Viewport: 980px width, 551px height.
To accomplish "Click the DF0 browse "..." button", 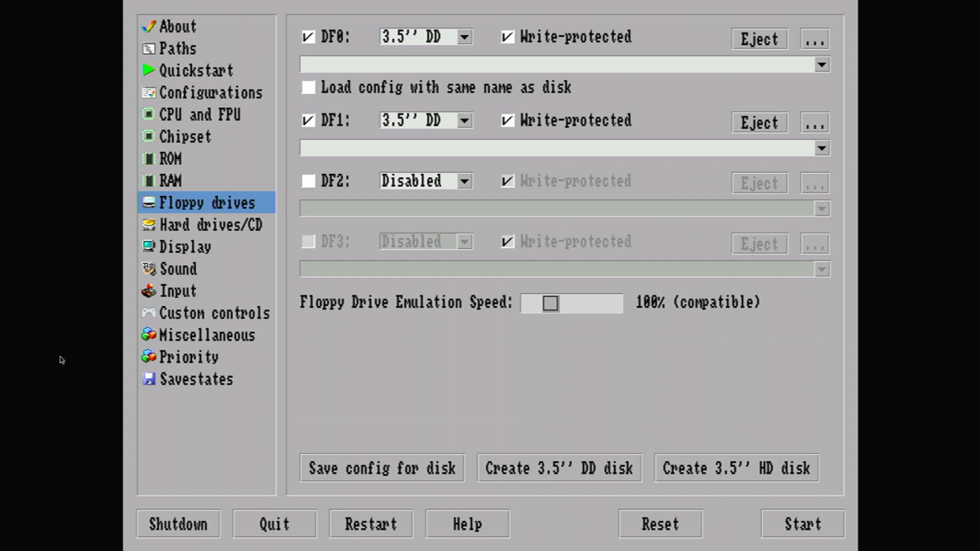I will [x=814, y=39].
